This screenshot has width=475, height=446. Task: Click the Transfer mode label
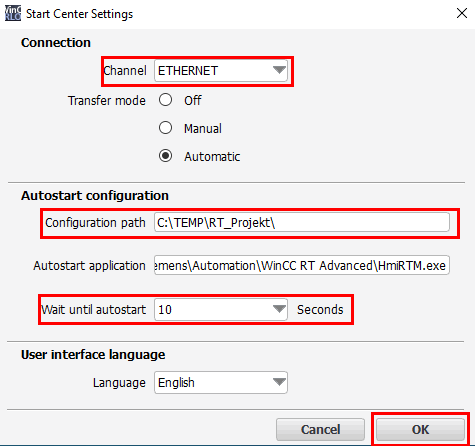pos(107,100)
